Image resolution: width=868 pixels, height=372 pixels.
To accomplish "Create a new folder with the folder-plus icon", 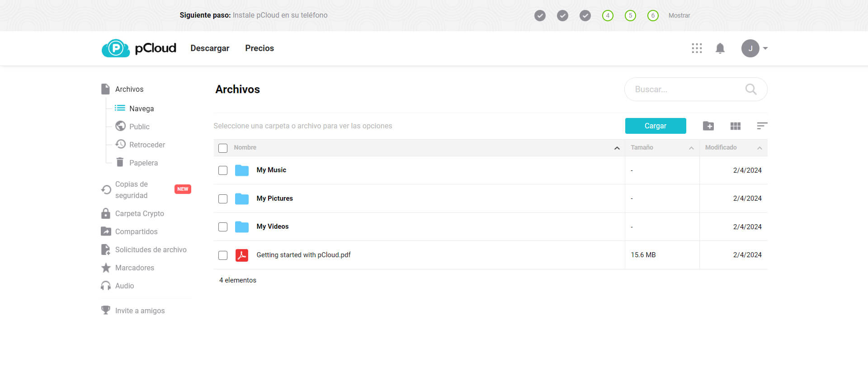I will click(708, 126).
